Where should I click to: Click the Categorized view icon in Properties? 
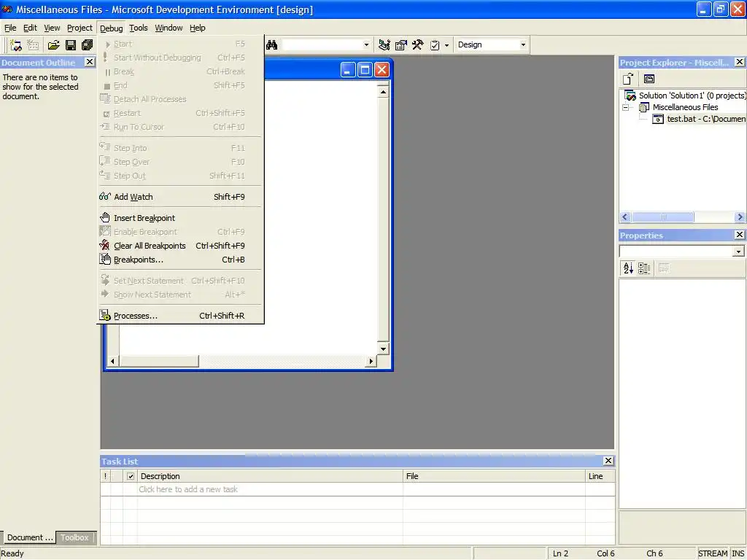644,268
